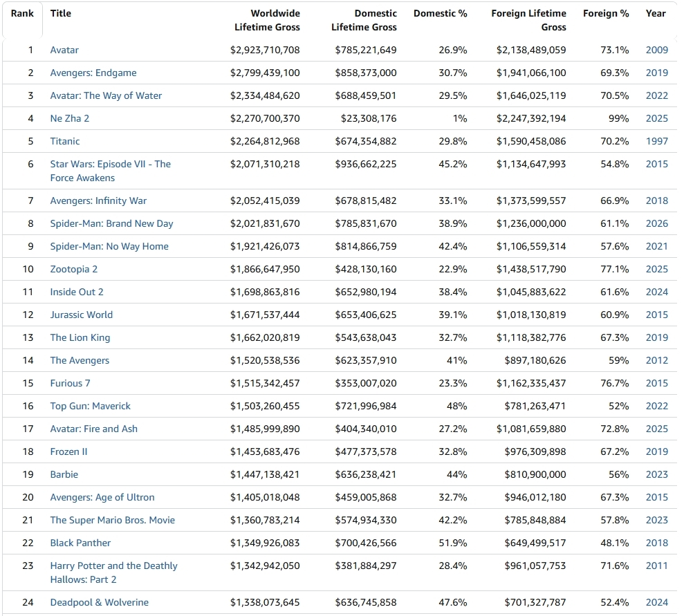Open The Super Mario Bros. Movie link

pyautogui.click(x=112, y=520)
